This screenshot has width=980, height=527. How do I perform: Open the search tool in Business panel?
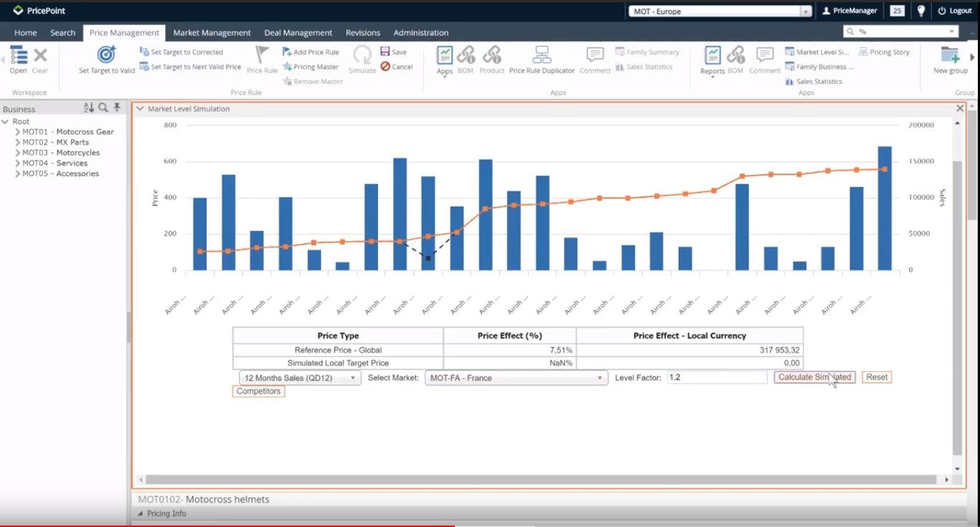(x=103, y=108)
